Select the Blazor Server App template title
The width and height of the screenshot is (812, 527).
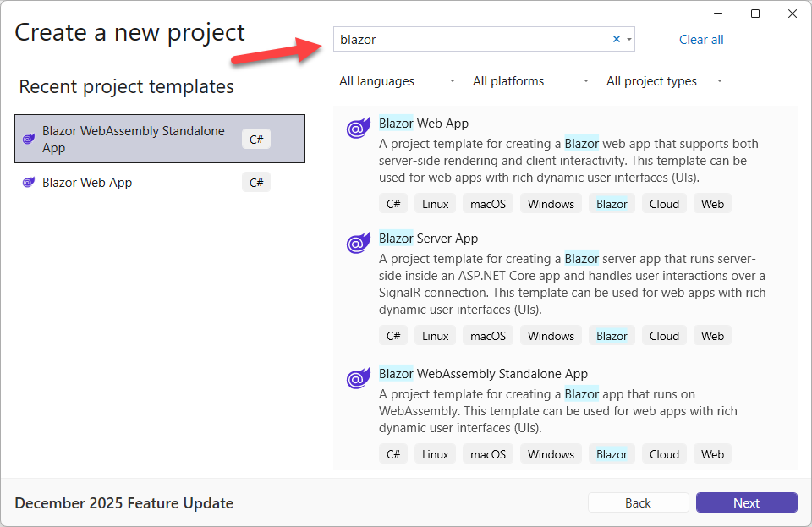[428, 239]
